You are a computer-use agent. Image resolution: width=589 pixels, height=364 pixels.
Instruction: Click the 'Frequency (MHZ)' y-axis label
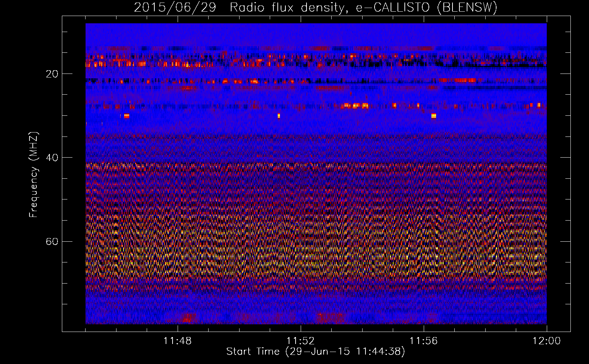pyautogui.click(x=33, y=175)
